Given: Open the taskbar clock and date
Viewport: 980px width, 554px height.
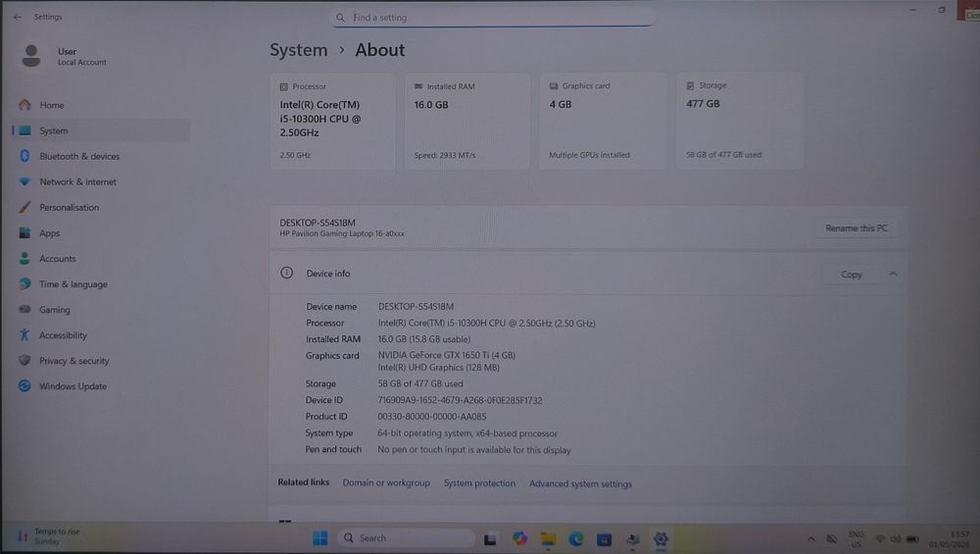Looking at the screenshot, I should (x=950, y=539).
